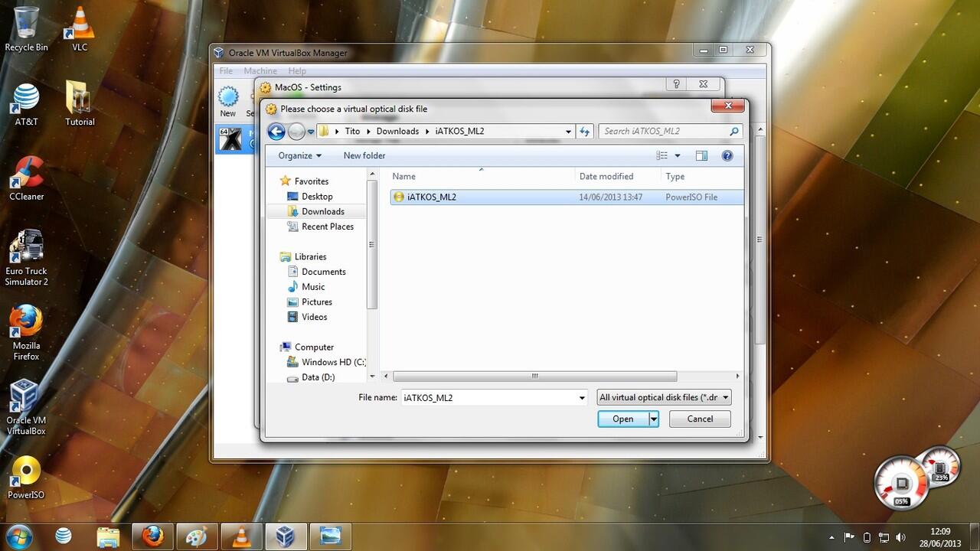Open Tutorial folder on desktop
The height and width of the screenshot is (551, 980).
coord(80,104)
